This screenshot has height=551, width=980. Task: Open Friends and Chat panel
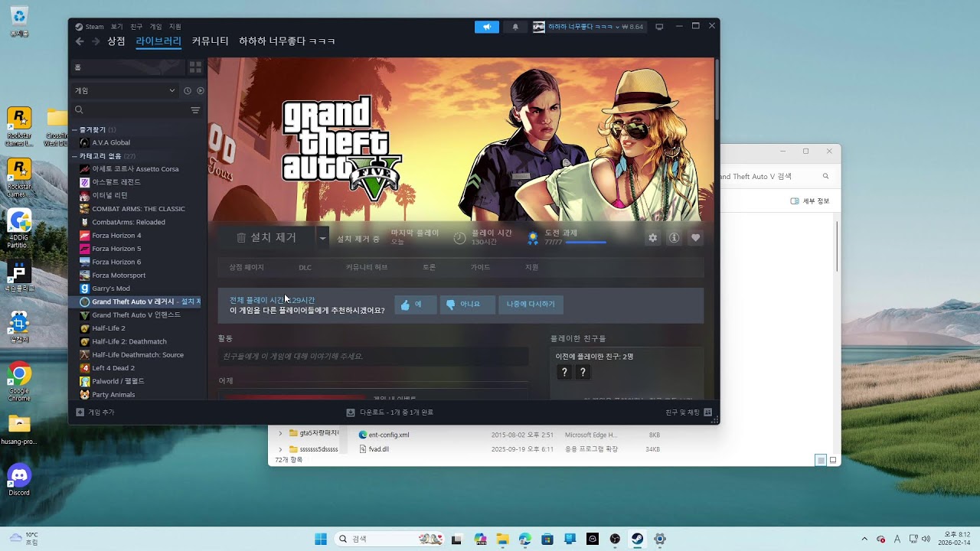tap(690, 412)
